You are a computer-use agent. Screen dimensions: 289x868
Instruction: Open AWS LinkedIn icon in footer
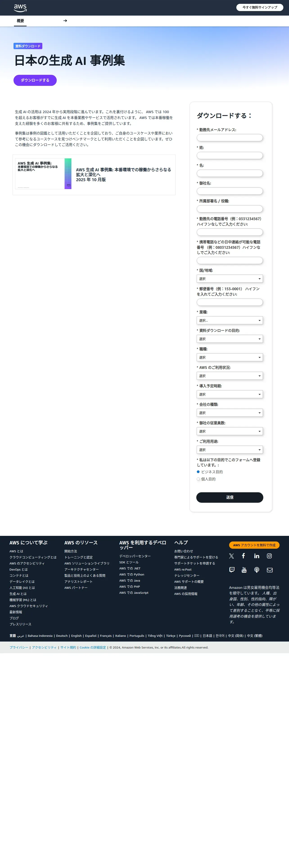[x=257, y=556]
